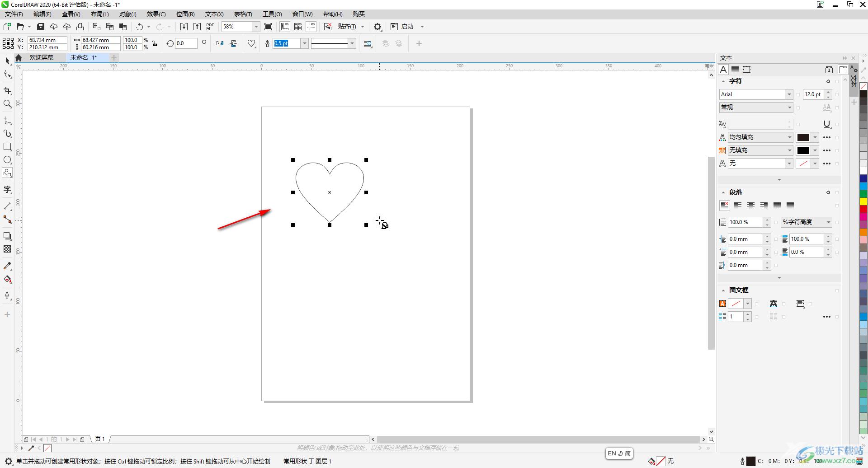Click the Export icon
Image resolution: width=868 pixels, height=468 pixels.
(x=197, y=27)
